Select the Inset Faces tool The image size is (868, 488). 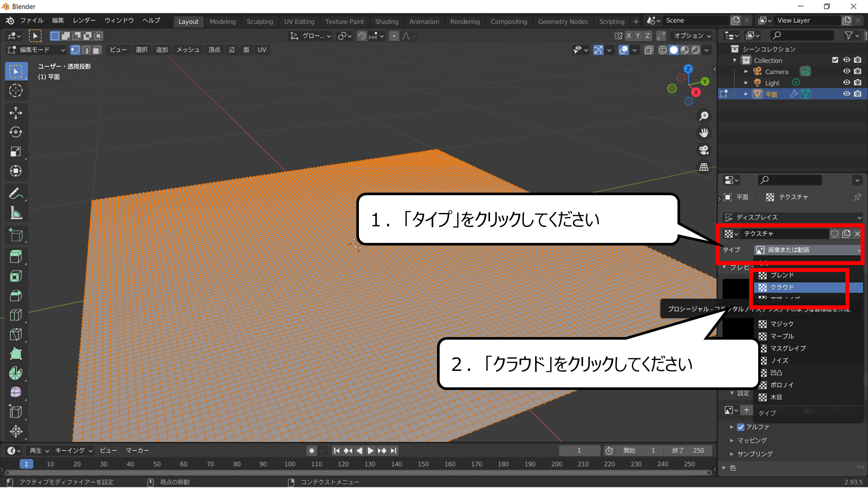coord(16,276)
